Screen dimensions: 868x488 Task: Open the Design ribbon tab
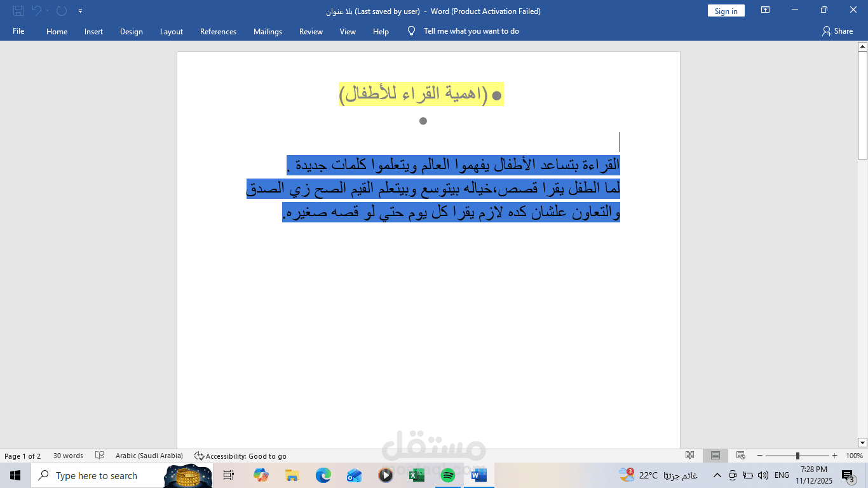(131, 31)
